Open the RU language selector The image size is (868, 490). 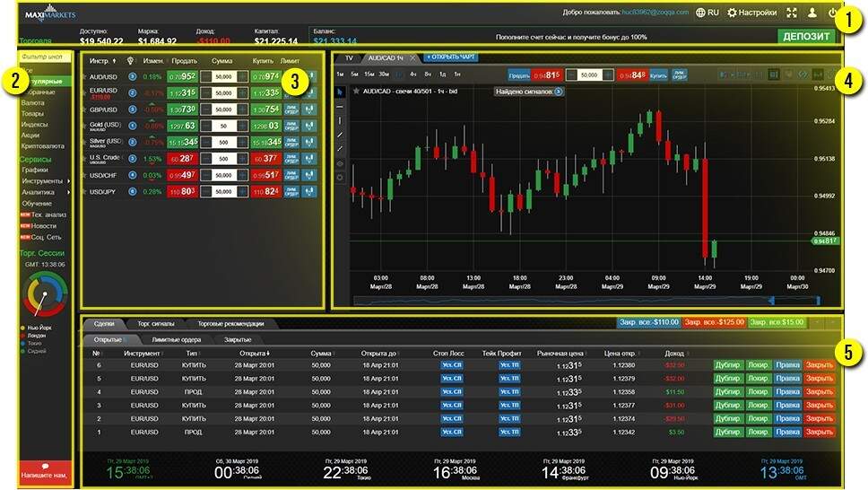coord(707,13)
